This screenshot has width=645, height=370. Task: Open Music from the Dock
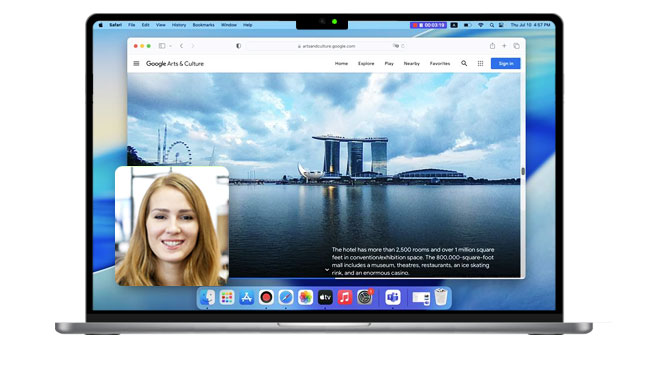(345, 297)
